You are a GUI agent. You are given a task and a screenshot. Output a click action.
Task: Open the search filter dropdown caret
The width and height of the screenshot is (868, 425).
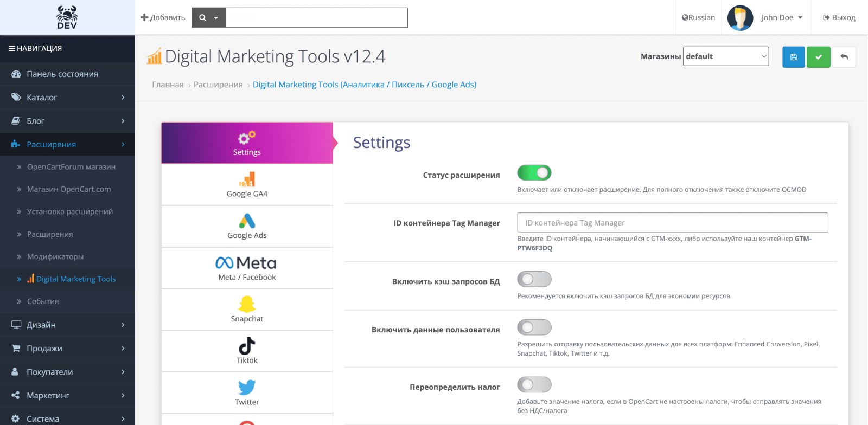click(216, 18)
